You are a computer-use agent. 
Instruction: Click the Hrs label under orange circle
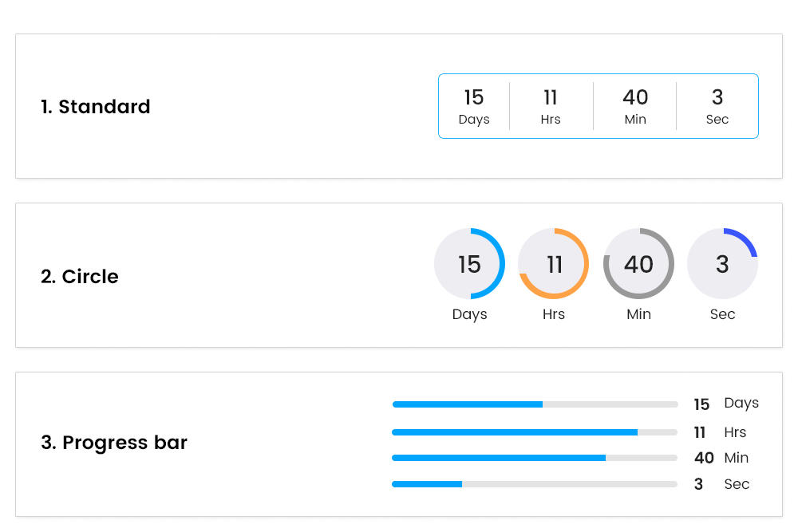click(x=554, y=314)
